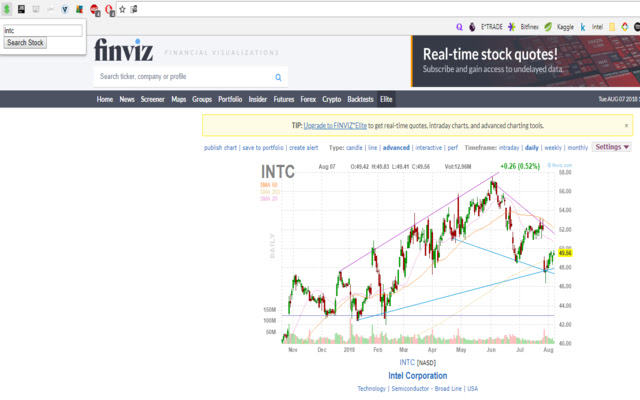The width and height of the screenshot is (640, 400).
Task: Click the 'publish chart' link
Action: click(x=220, y=148)
